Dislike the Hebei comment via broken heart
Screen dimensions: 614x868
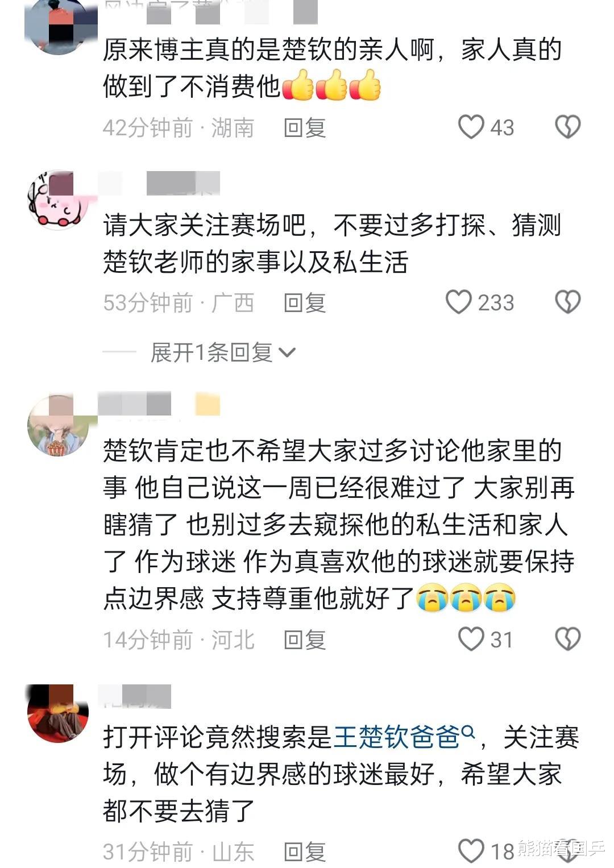coord(567,639)
